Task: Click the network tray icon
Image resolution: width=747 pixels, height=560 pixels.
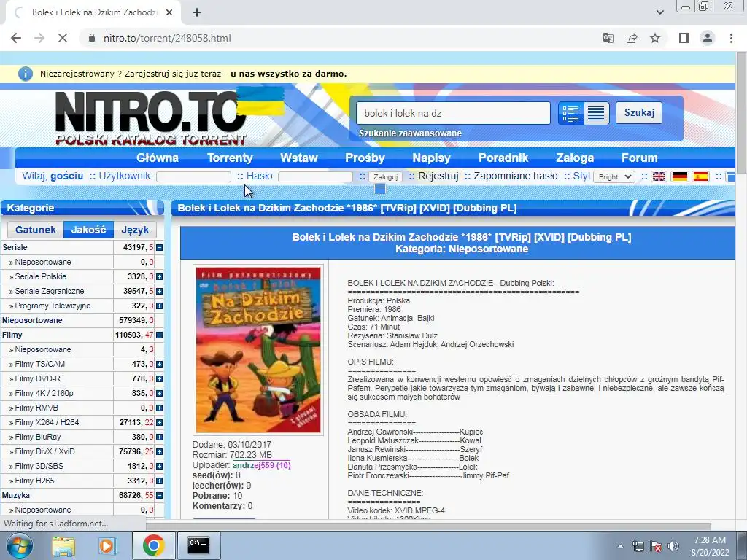Action: [638, 547]
